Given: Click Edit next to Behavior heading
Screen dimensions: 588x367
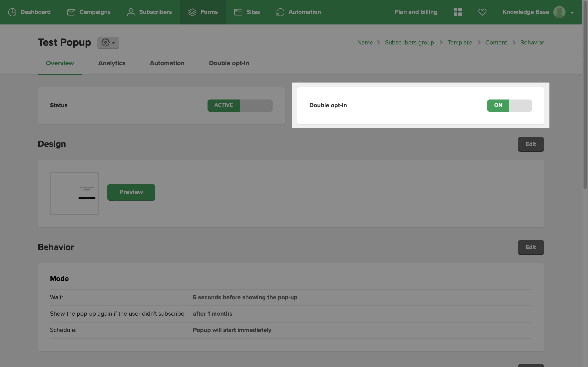Looking at the screenshot, I should tap(531, 247).
